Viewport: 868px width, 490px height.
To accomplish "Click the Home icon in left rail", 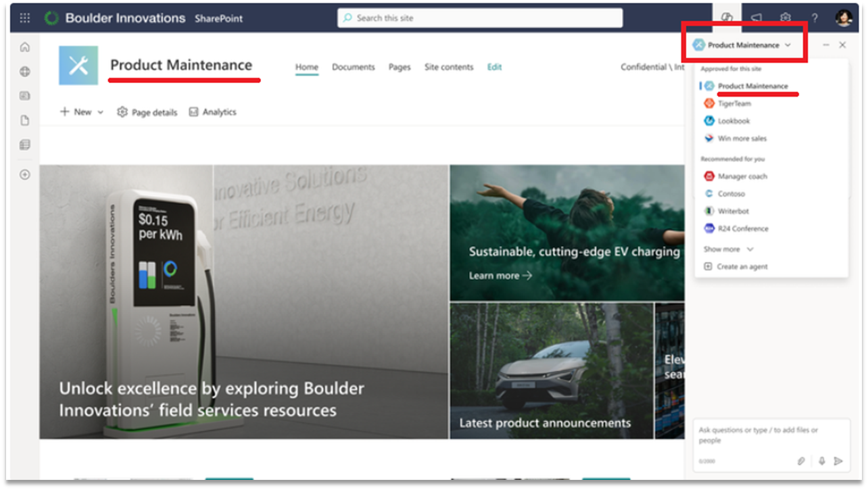I will [x=25, y=47].
